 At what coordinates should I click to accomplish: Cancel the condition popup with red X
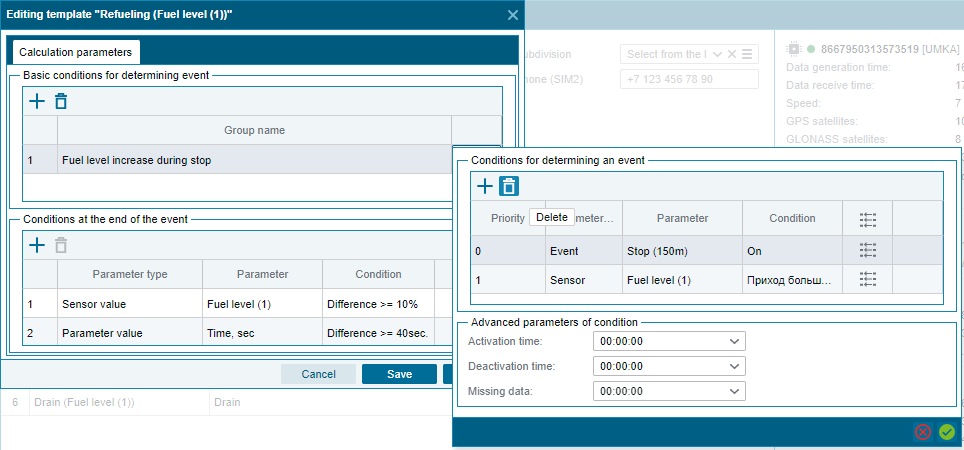[923, 432]
